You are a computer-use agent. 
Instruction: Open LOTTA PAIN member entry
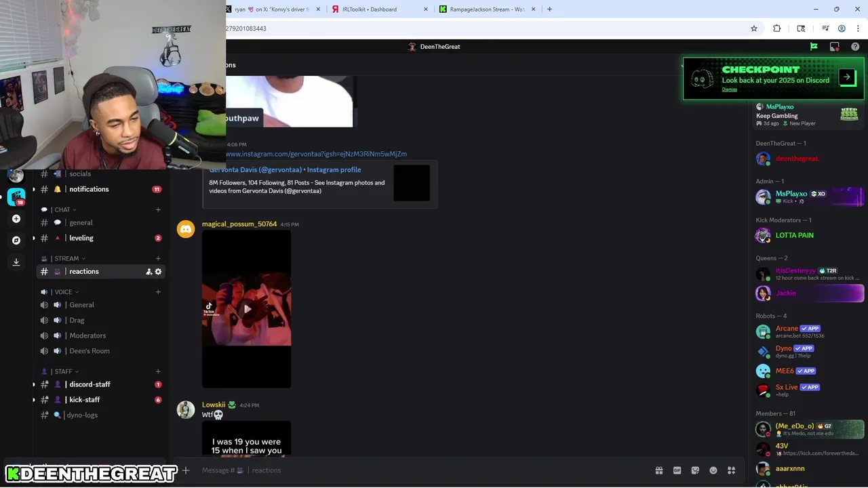point(809,235)
